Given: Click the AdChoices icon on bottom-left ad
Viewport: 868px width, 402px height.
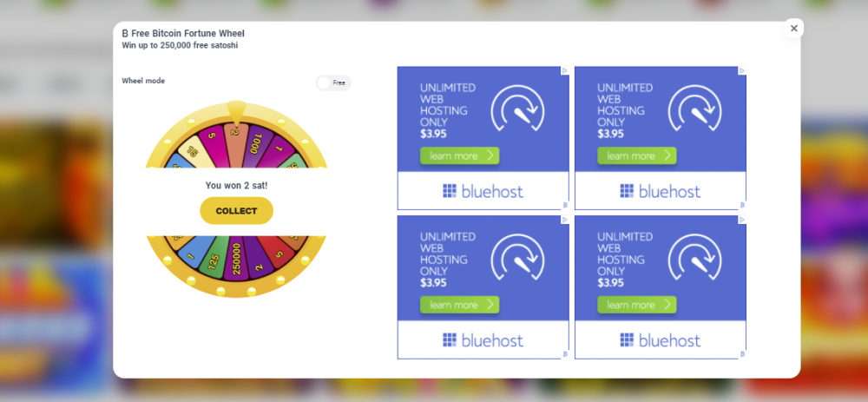Looking at the screenshot, I should [565, 220].
